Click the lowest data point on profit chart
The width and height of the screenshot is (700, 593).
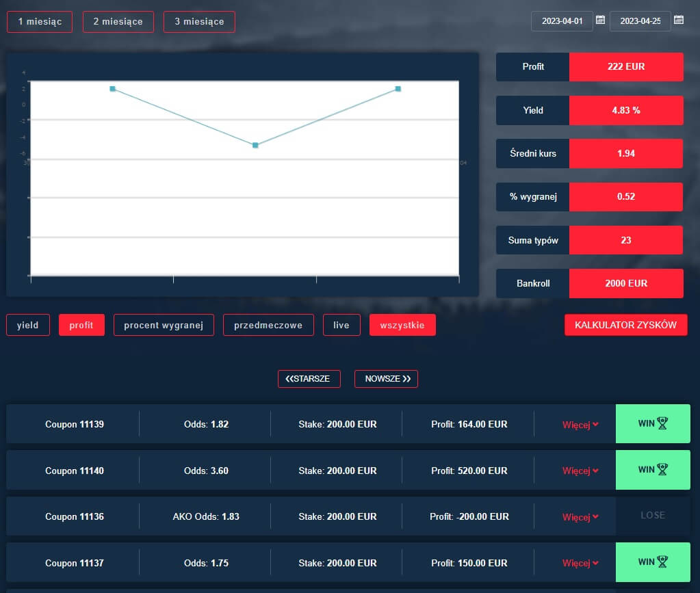point(255,145)
